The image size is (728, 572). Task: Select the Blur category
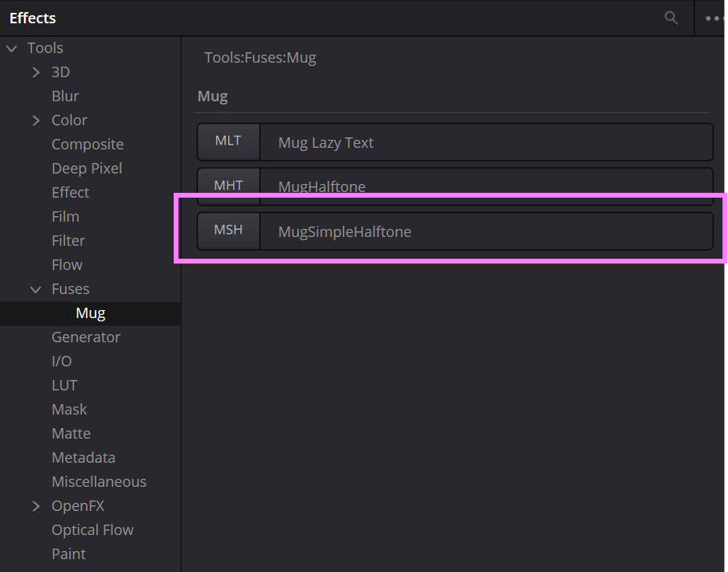click(x=65, y=96)
